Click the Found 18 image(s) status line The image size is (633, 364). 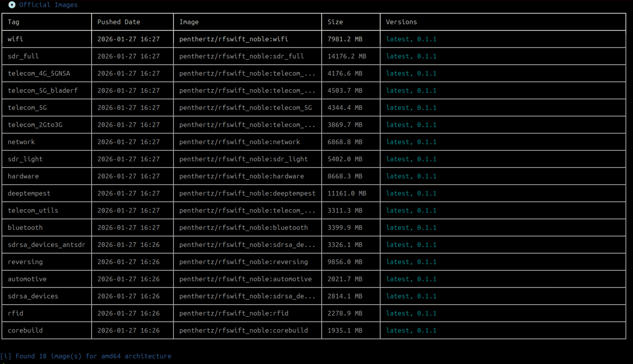tap(86, 356)
